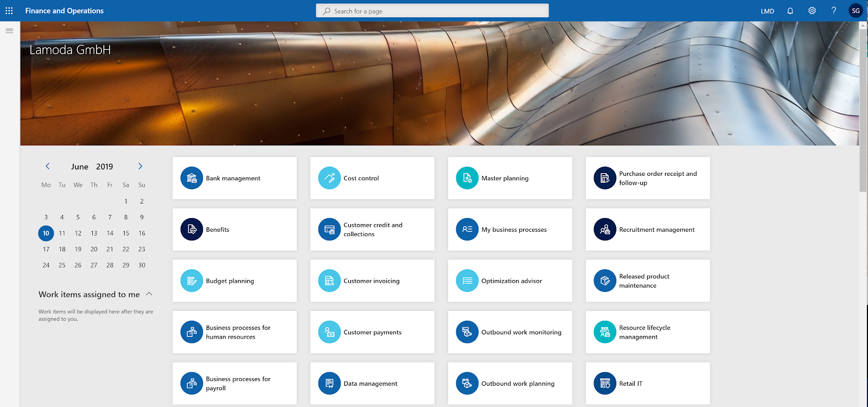Click Outbound work planning tile icon
Viewport: 868px width, 407px height.
pyautogui.click(x=467, y=383)
